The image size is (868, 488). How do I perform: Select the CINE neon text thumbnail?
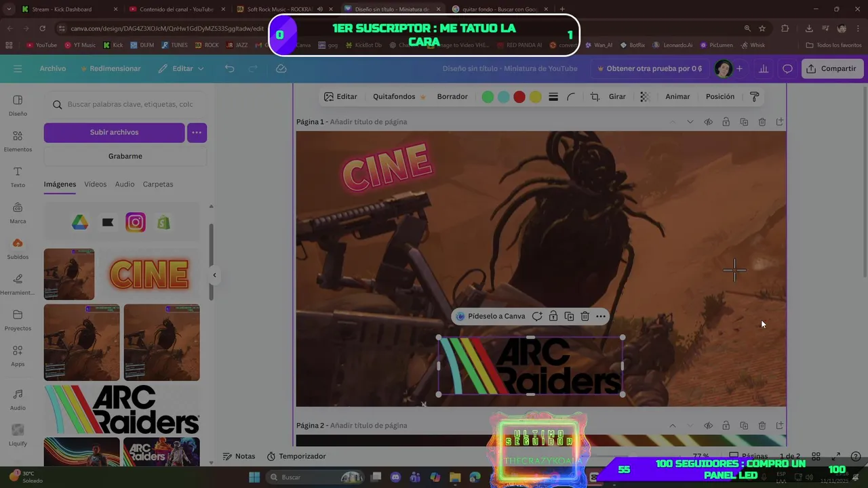tap(149, 274)
